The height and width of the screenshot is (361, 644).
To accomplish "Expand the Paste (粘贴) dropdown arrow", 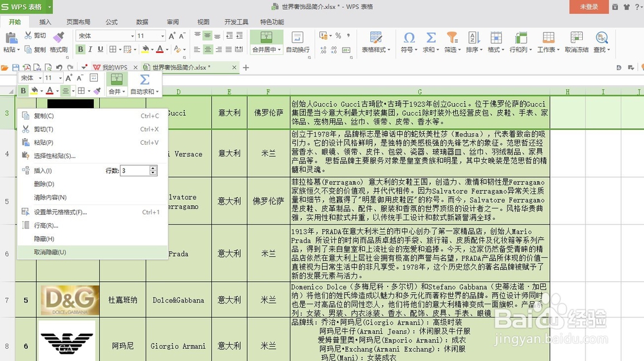I will click(18, 50).
